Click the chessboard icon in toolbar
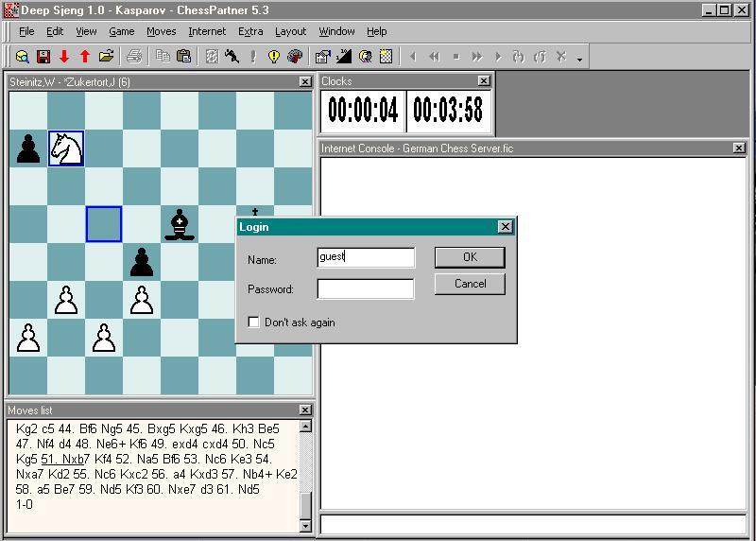 (x=387, y=57)
